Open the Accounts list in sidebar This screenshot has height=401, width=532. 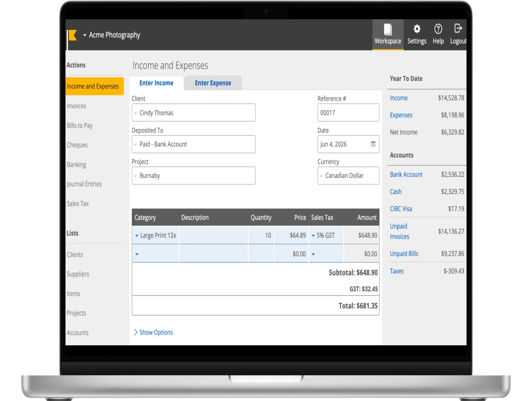point(78,333)
